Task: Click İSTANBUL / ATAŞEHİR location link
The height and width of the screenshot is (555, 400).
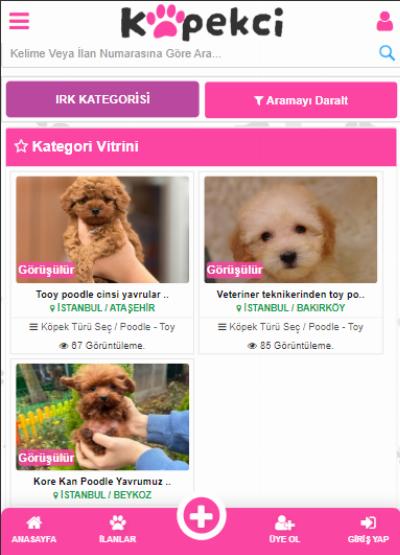Action: point(102,308)
